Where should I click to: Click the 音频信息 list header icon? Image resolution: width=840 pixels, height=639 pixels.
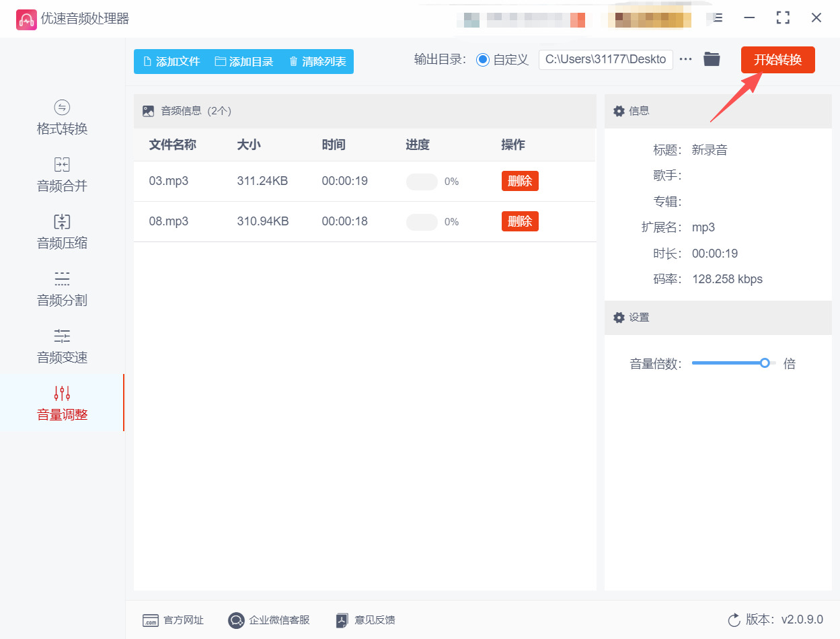pyautogui.click(x=148, y=111)
